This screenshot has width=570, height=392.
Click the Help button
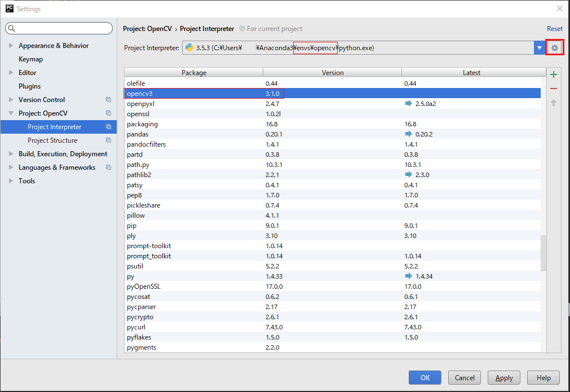(x=544, y=378)
